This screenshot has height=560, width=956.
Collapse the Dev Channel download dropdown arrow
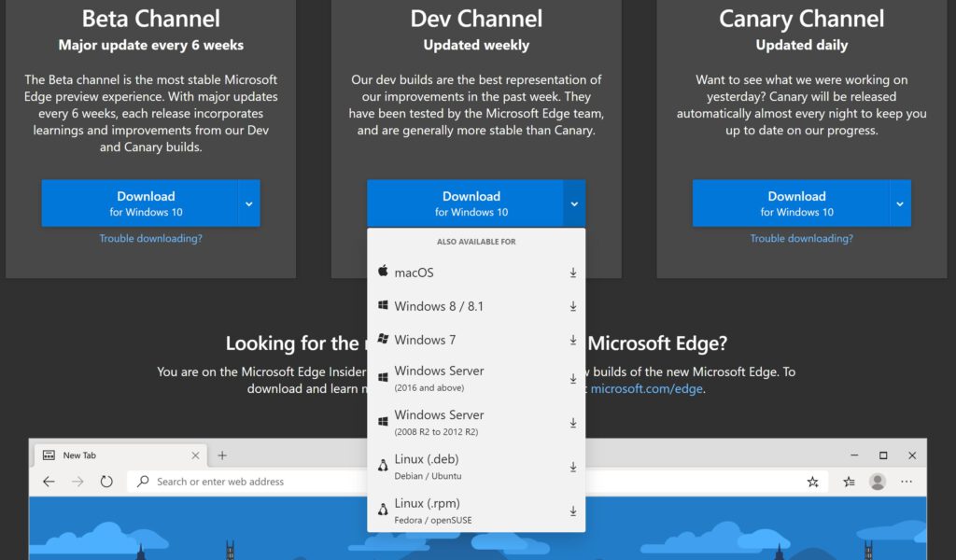[x=574, y=203]
